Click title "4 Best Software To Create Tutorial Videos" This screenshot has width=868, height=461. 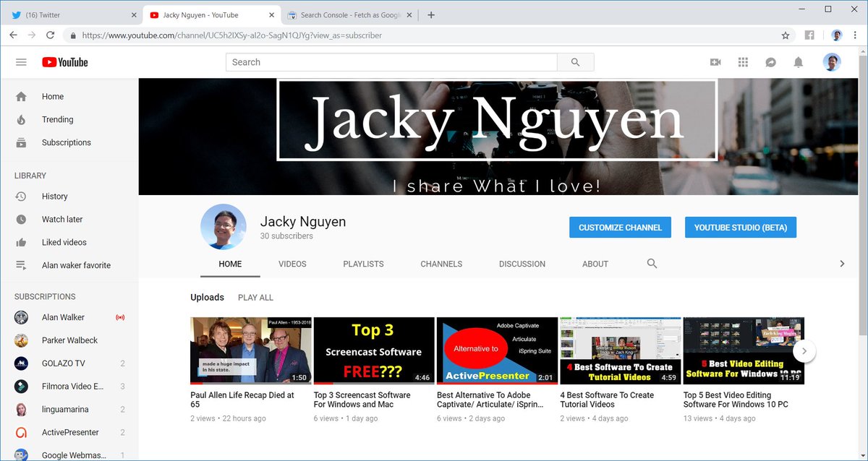tap(607, 400)
